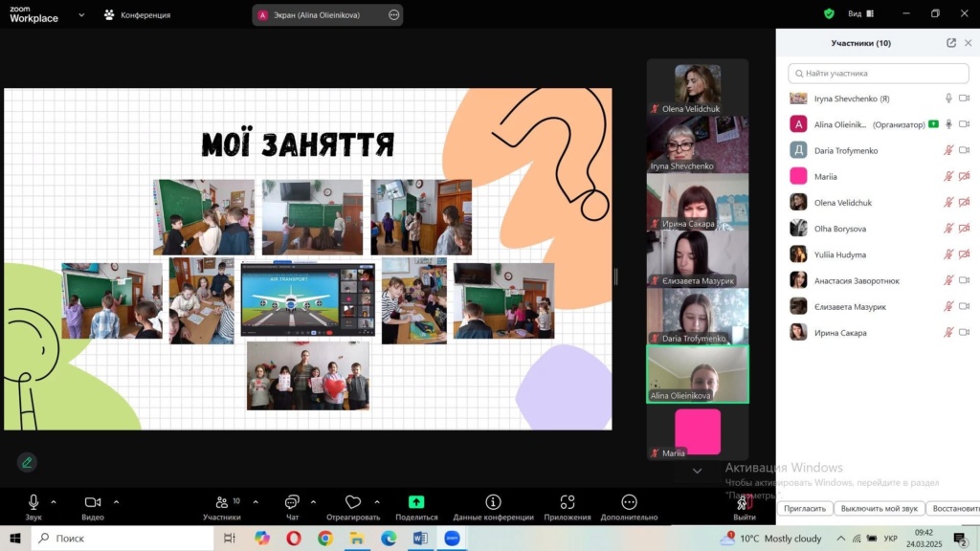
Task: Click muted mic icon on Daria Trofymenko row
Action: [x=948, y=150]
